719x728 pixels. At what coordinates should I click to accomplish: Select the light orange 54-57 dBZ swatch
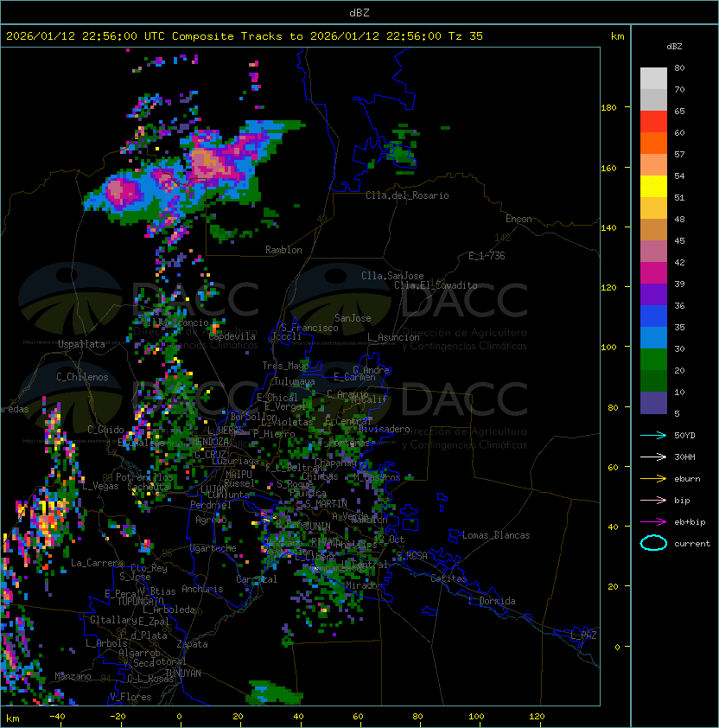[653, 165]
